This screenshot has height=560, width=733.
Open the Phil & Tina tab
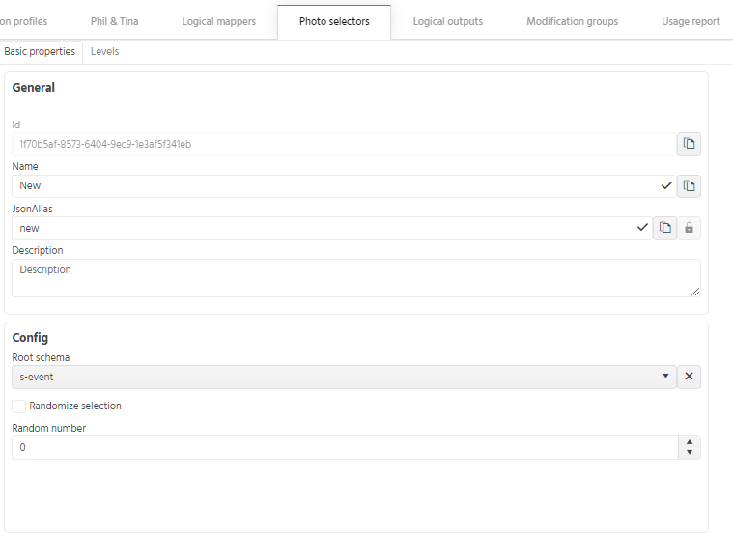pyautogui.click(x=115, y=21)
